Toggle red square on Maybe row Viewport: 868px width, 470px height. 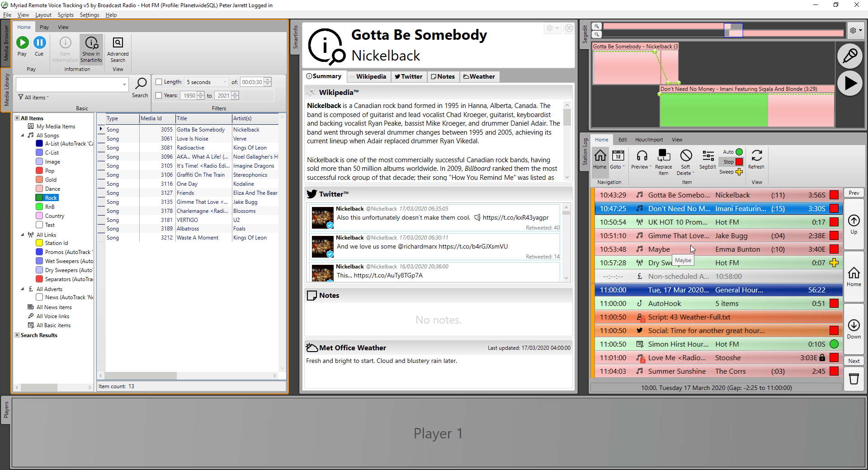[834, 249]
